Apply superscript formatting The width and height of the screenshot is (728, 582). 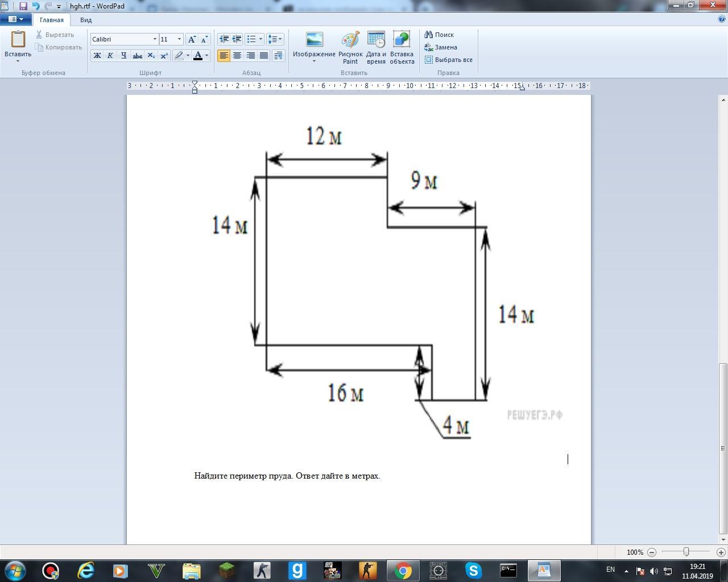pos(164,56)
